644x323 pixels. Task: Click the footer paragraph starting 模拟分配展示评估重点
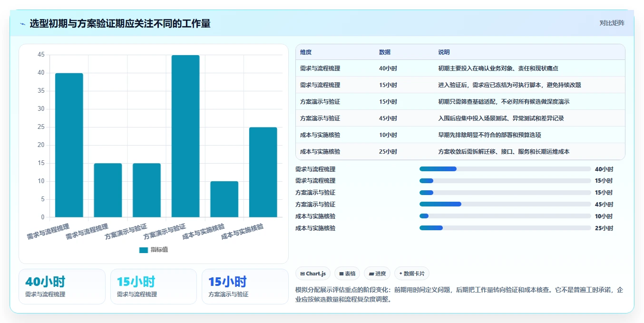point(459,295)
